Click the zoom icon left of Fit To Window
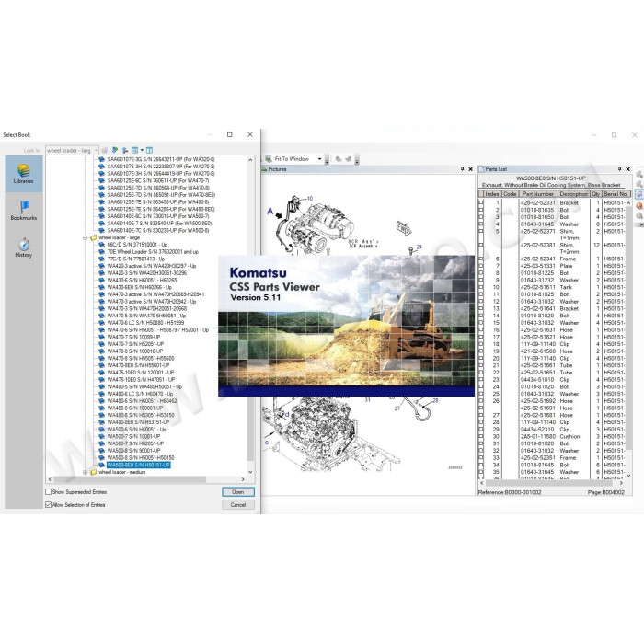 click(x=269, y=159)
